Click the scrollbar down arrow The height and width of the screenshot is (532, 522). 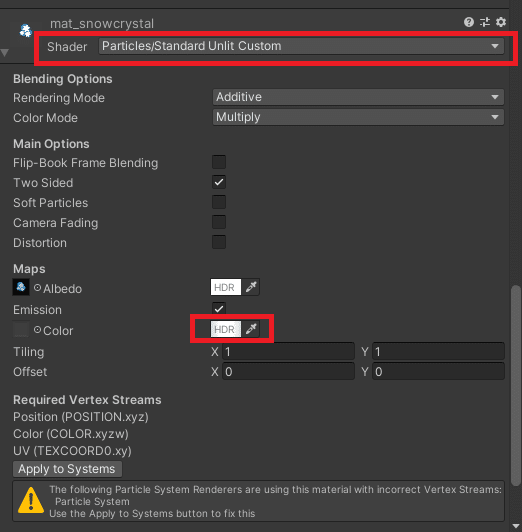coord(516,527)
